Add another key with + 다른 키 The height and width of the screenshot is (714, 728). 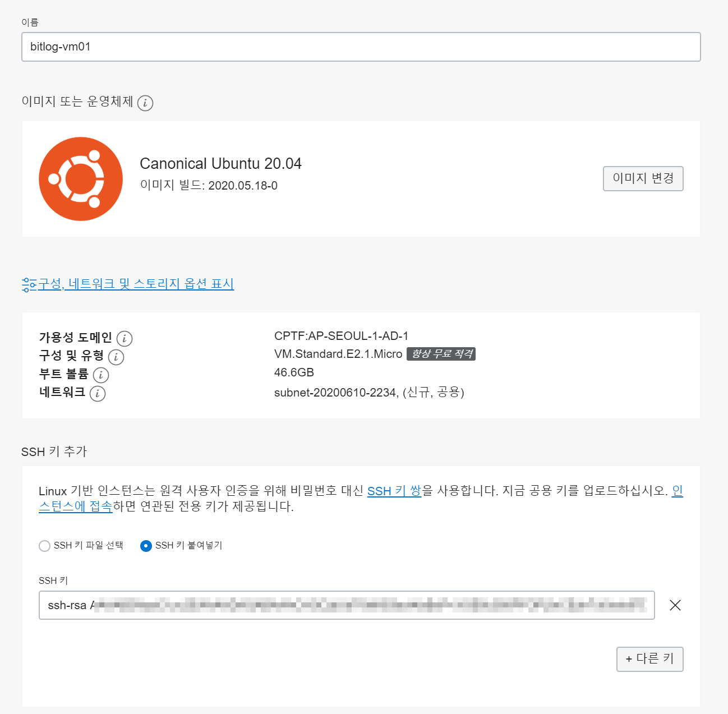[x=650, y=659]
